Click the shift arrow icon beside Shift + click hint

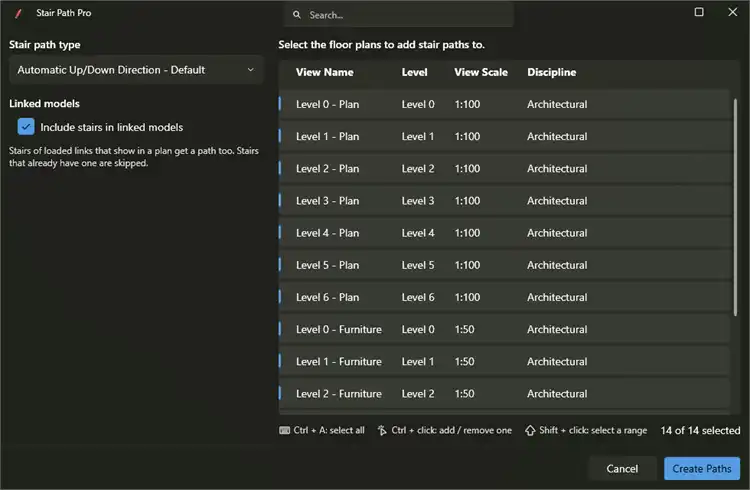pyautogui.click(x=530, y=430)
